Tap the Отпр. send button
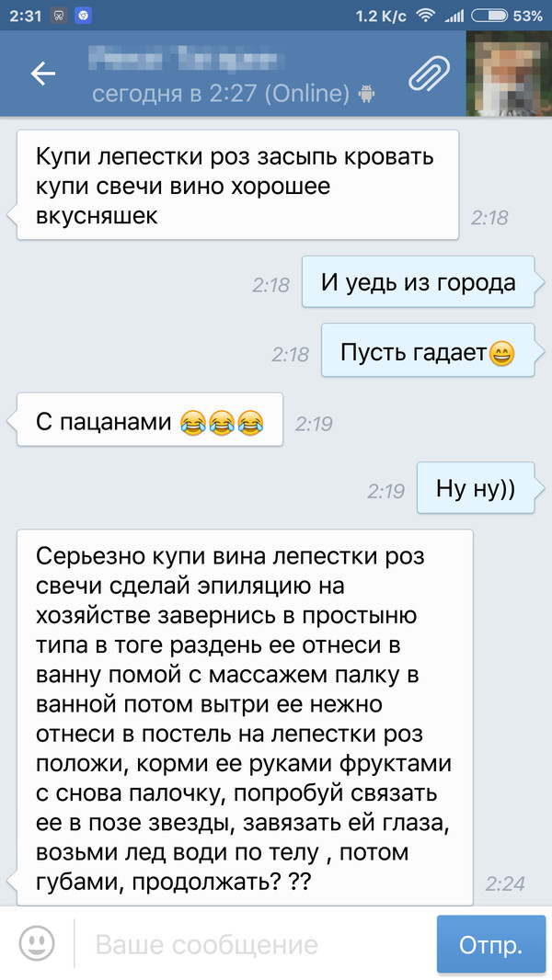This screenshot has height=980, width=552. (x=490, y=944)
